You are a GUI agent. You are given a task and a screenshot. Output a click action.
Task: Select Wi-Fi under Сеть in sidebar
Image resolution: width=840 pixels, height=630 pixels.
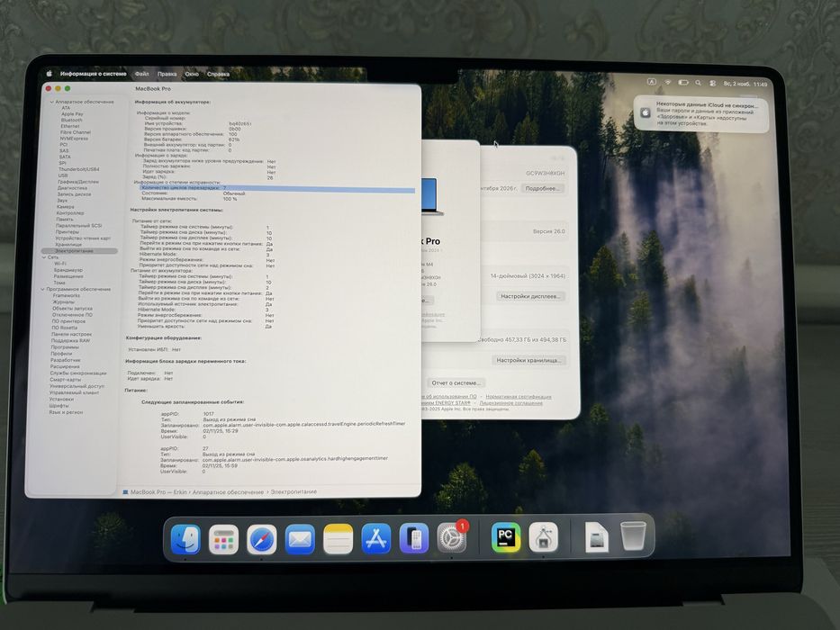pos(60,264)
